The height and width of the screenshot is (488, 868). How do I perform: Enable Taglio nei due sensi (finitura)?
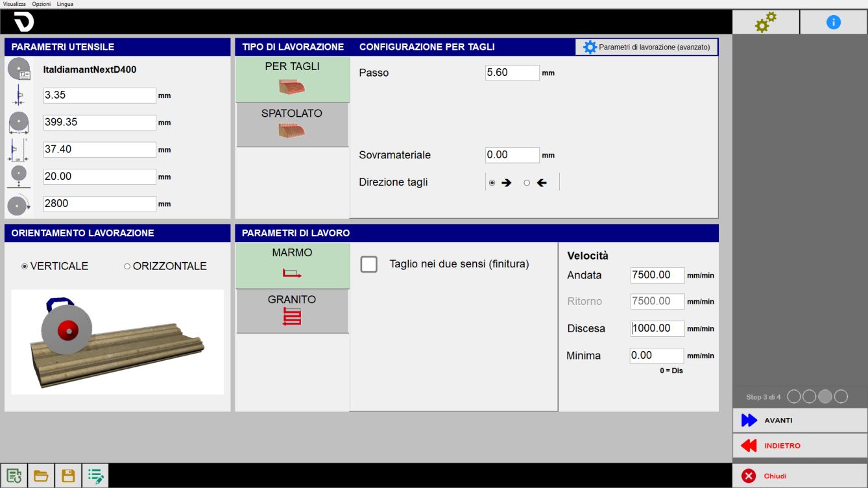point(369,264)
